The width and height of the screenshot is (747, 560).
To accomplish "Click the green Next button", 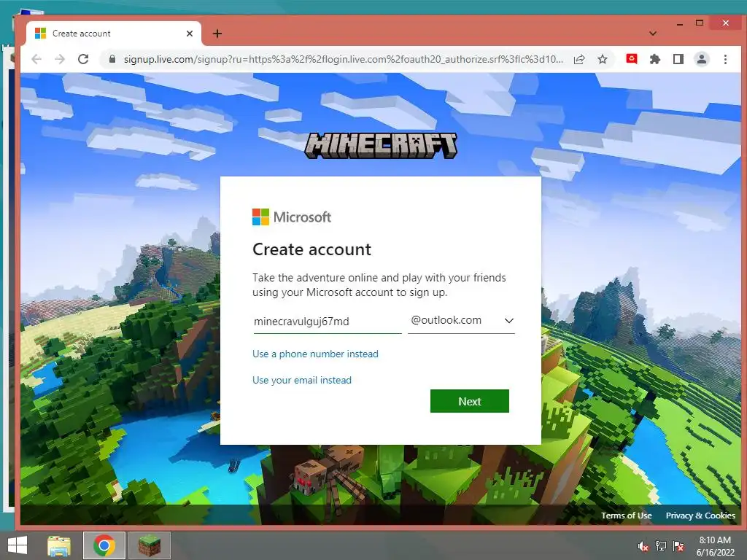I will tap(469, 402).
